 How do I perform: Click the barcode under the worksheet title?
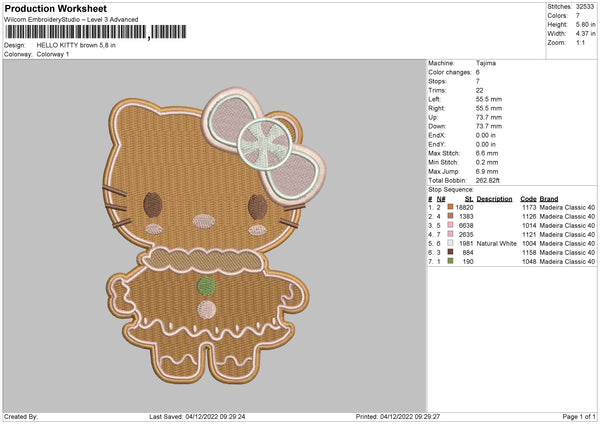(x=75, y=33)
